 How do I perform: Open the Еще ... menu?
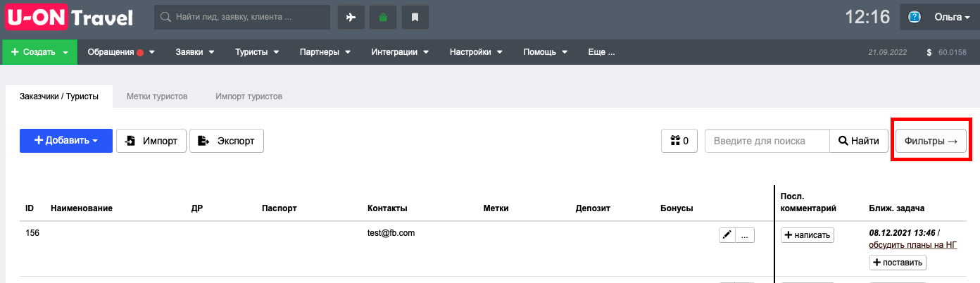(x=601, y=52)
